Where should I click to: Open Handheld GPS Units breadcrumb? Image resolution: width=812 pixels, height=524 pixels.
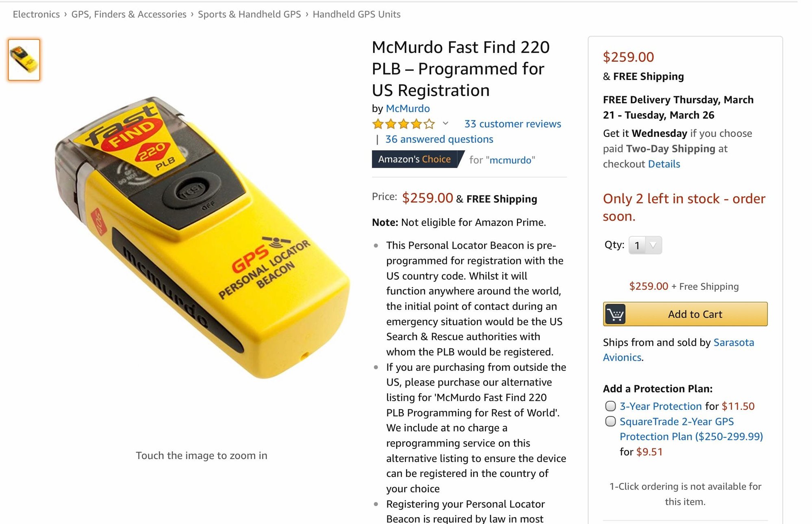pyautogui.click(x=356, y=14)
